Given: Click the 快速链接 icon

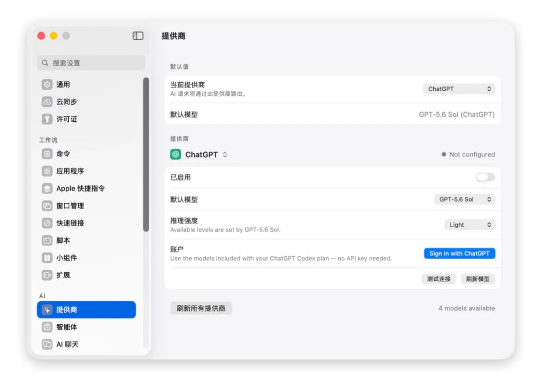Looking at the screenshot, I should click(47, 223).
